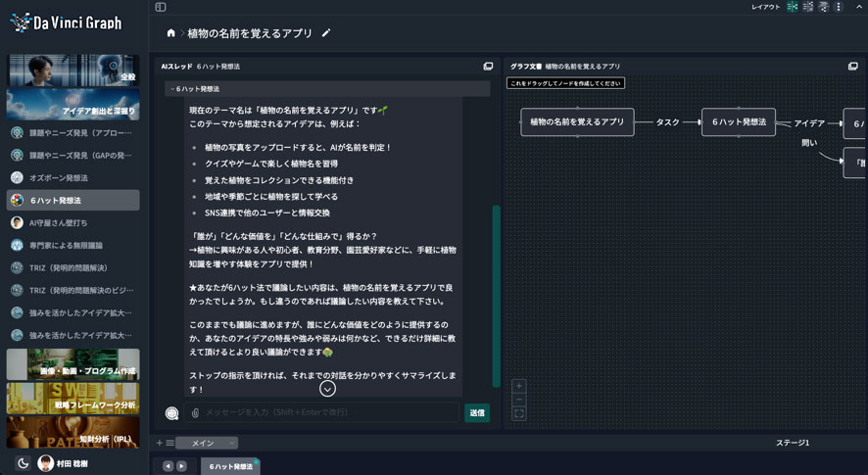
Task: Pop out the グラフ文書 panel
Action: click(852, 66)
